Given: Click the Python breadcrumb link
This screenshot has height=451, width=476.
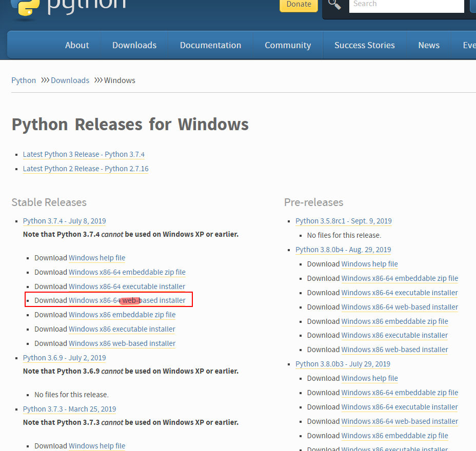Looking at the screenshot, I should pyautogui.click(x=24, y=80).
